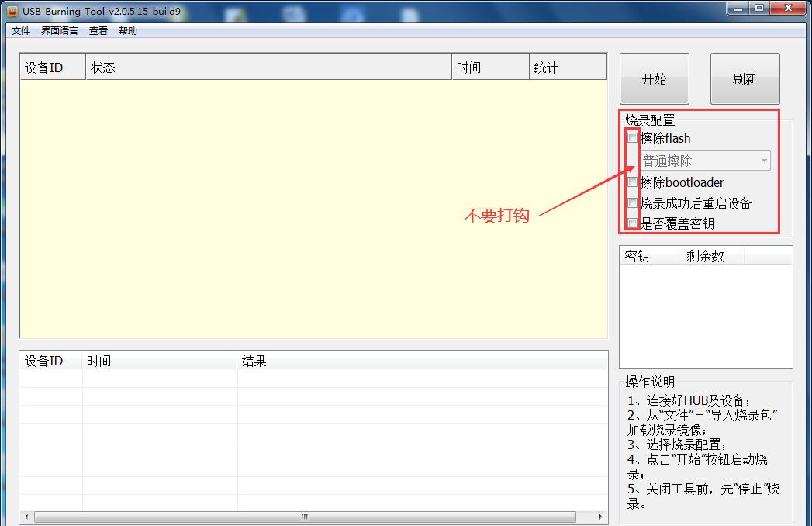Open the 普通擦除 dropdown
812x526 pixels.
click(705, 161)
